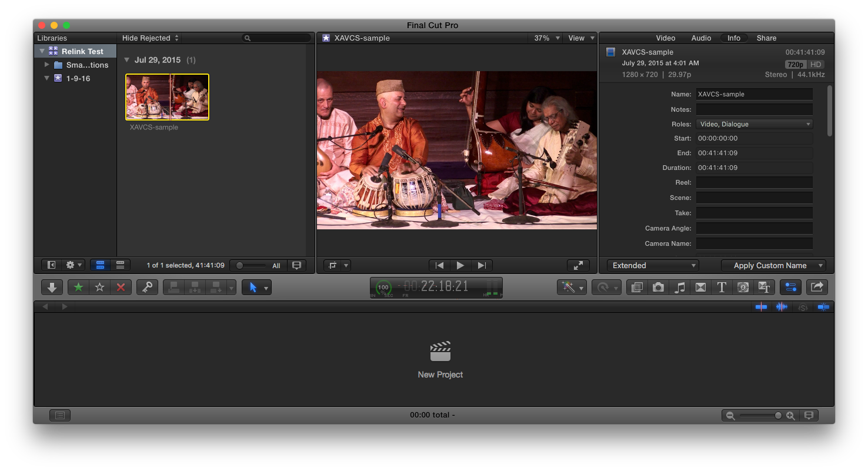
Task: Switch browser to filmstrip view
Action: click(x=100, y=265)
